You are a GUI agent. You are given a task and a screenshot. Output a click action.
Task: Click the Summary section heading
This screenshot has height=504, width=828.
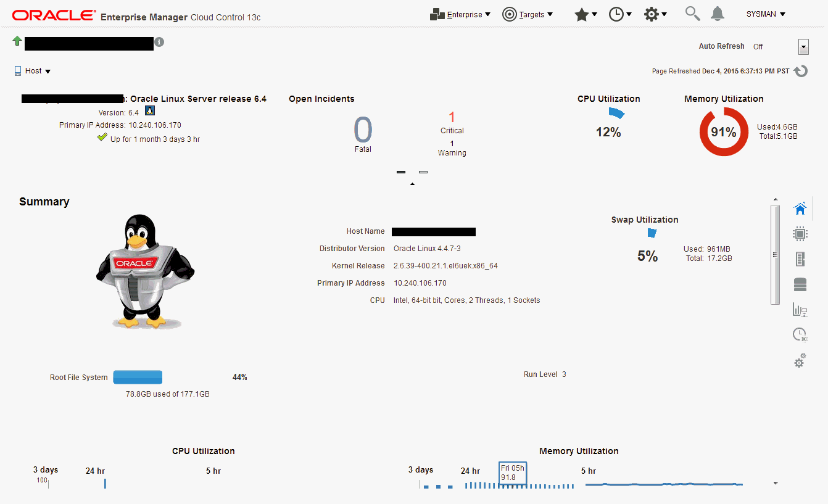click(x=44, y=202)
